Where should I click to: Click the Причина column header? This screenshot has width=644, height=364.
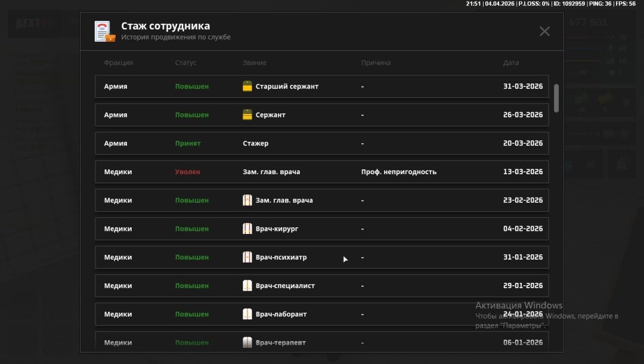(376, 63)
